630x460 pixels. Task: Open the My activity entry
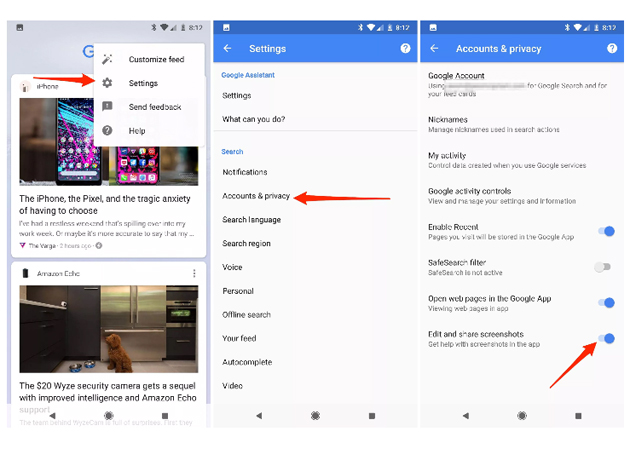(x=448, y=160)
